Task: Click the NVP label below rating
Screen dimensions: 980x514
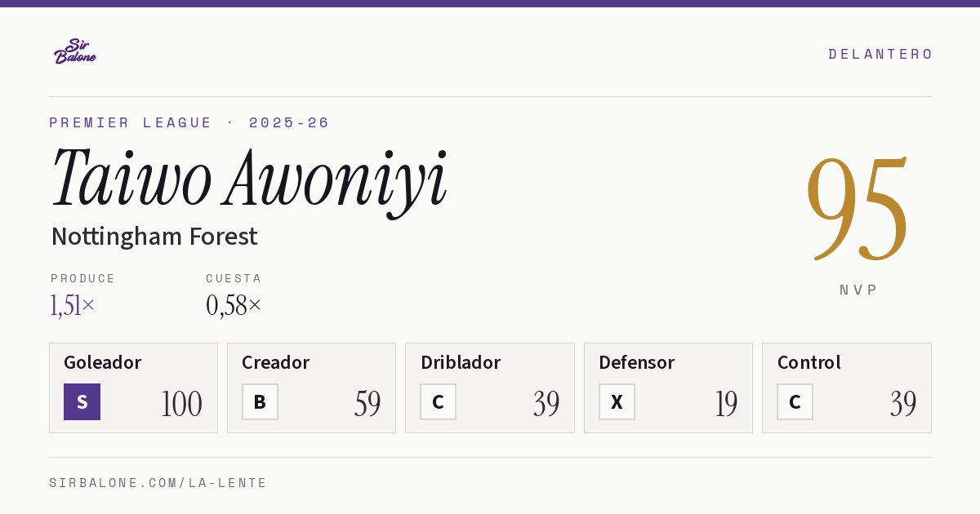Action: tap(858, 290)
